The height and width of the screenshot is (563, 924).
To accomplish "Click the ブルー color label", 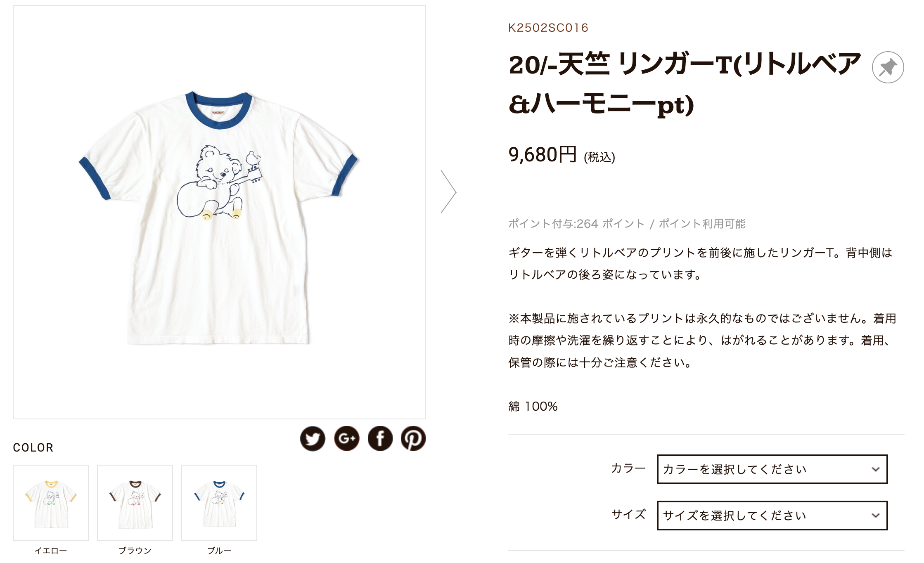I will tap(219, 551).
